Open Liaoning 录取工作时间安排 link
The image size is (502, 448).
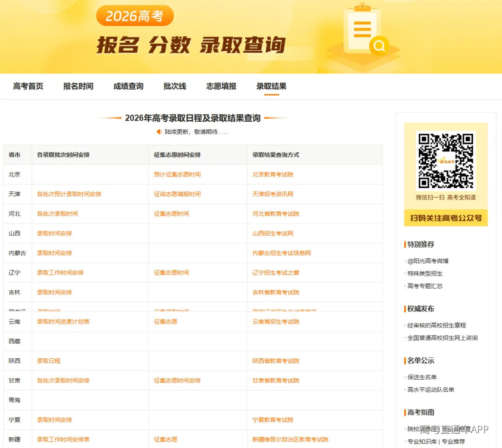point(60,273)
